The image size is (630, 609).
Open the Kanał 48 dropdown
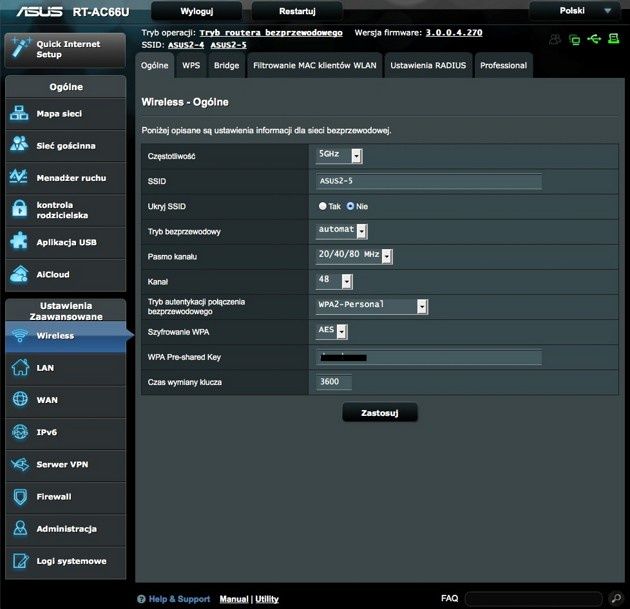pyautogui.click(x=334, y=281)
